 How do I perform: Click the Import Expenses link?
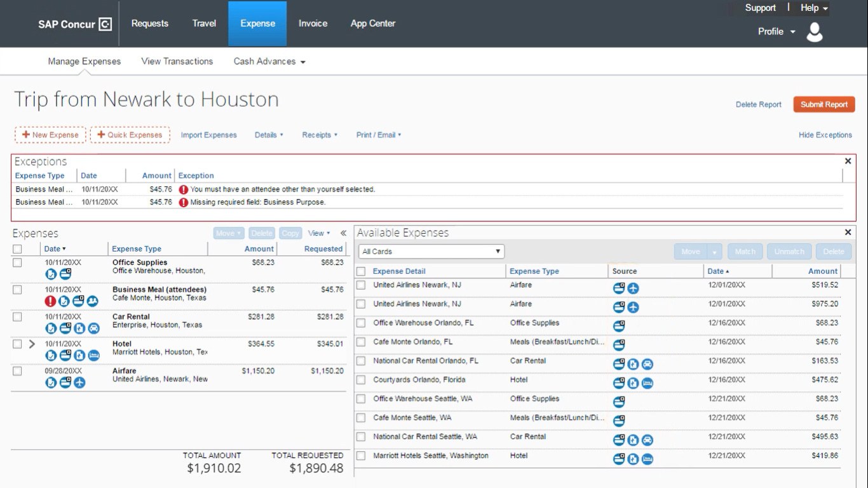(208, 135)
